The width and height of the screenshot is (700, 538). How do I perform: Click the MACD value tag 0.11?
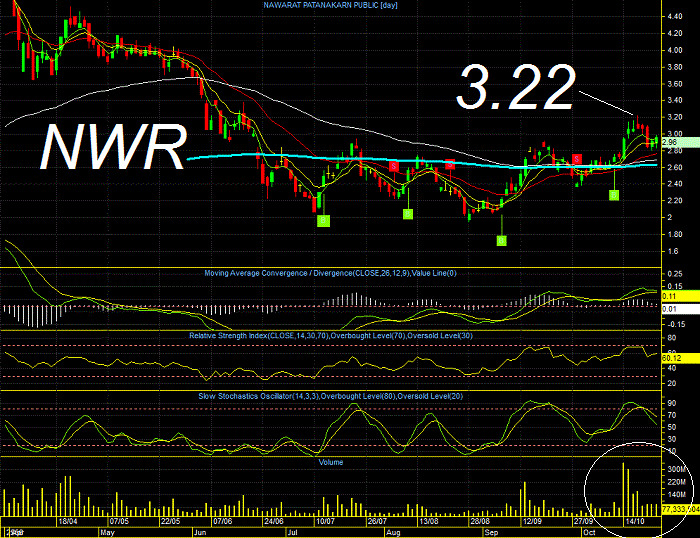pyautogui.click(x=680, y=296)
